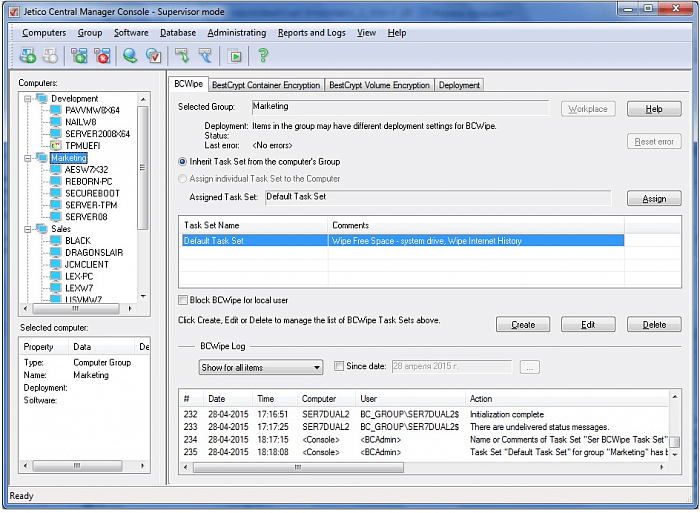700x513 pixels.
Task: Click the computer icon beside SERVER2008X64
Action: pyautogui.click(x=55, y=133)
